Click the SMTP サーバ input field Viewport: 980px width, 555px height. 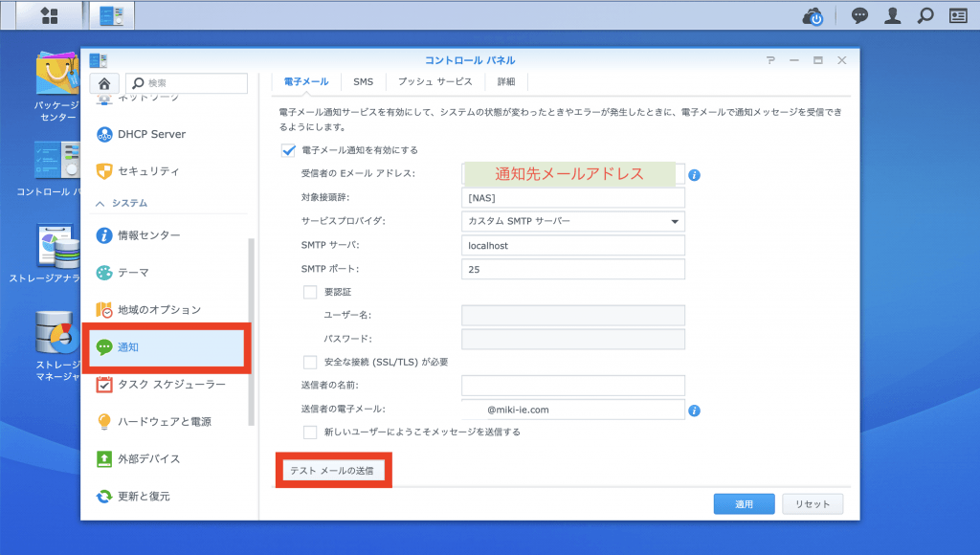tap(573, 246)
